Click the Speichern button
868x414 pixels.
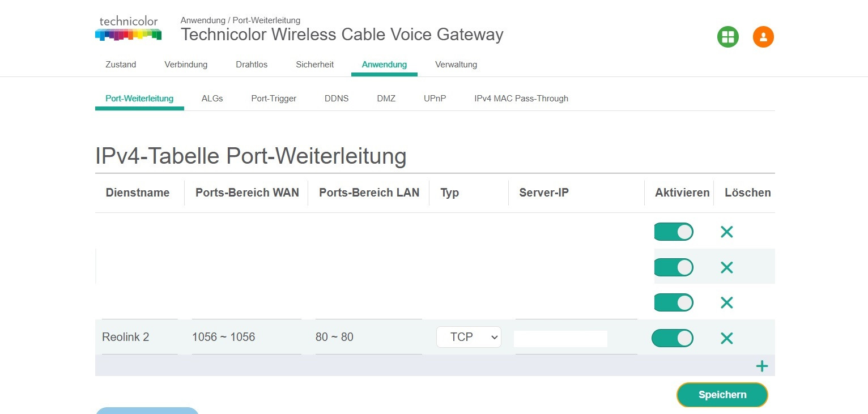pos(722,395)
